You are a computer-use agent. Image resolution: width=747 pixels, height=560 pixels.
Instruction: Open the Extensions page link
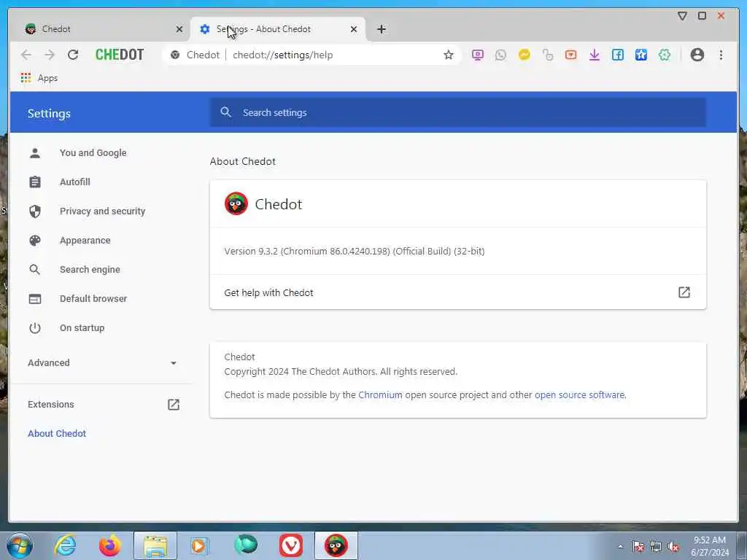click(51, 404)
